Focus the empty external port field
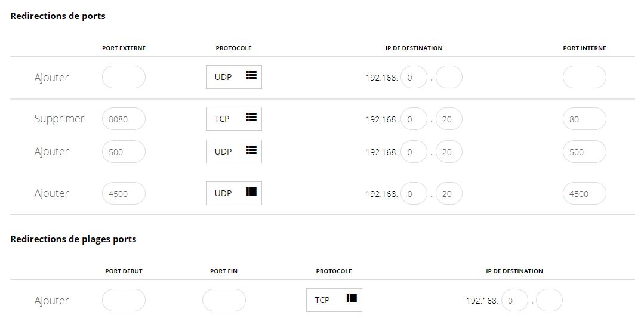The width and height of the screenshot is (644, 318). click(124, 77)
